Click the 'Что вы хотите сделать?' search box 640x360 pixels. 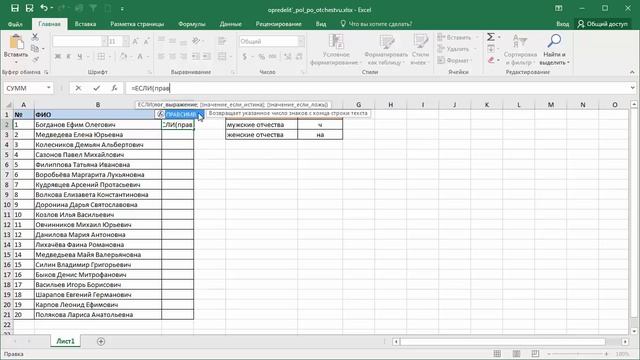click(376, 24)
